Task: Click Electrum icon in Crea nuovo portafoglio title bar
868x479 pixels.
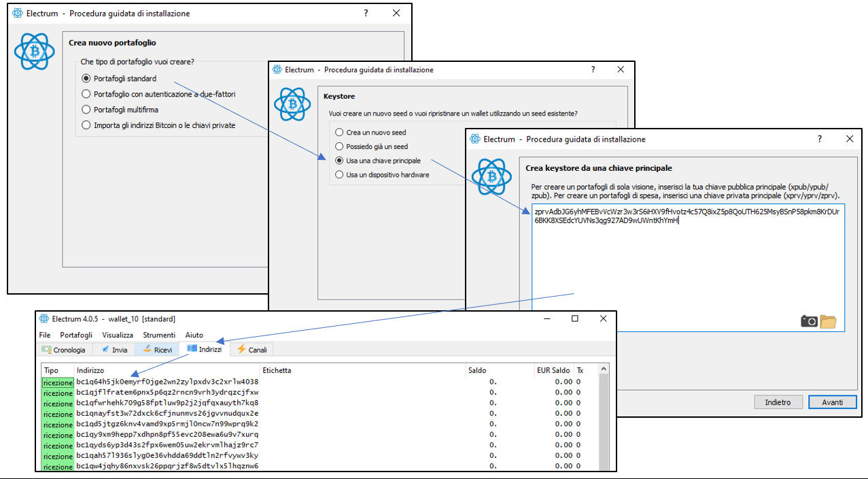Action: pos(18,13)
